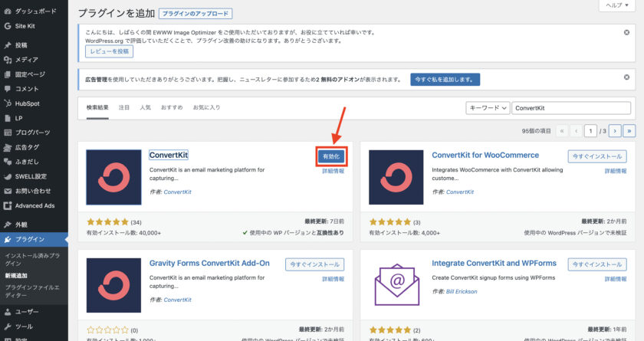Click the ツール wrench icon
The height and width of the screenshot is (341, 644).
(x=8, y=326)
